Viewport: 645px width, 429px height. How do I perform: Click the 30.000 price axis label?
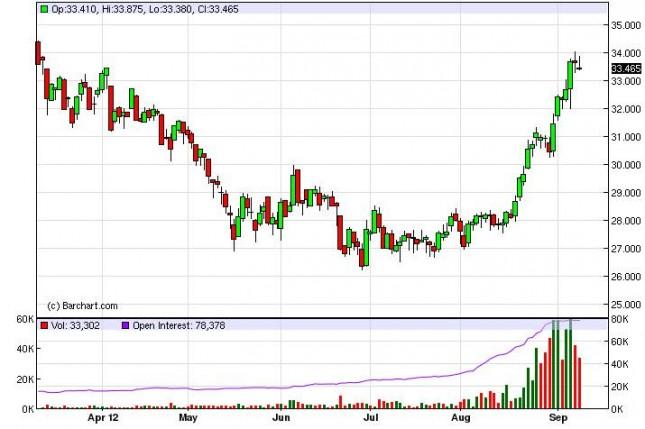click(x=626, y=165)
